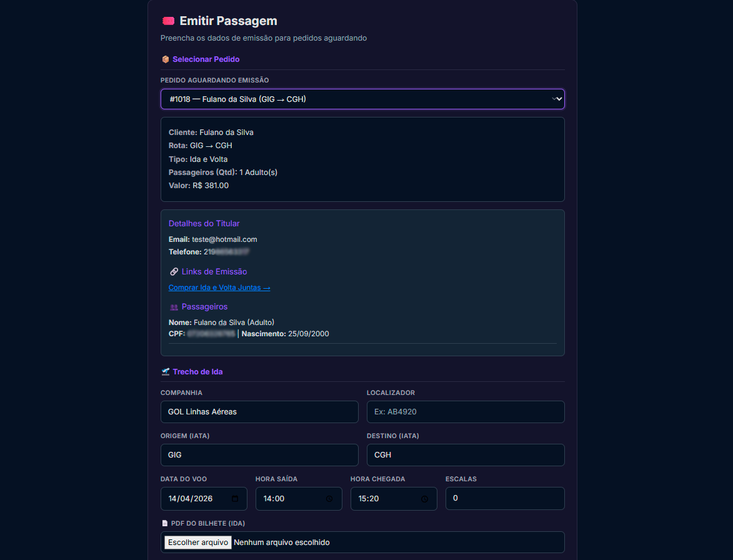Click the clock icon in Hora Saída
Image resolution: width=733 pixels, height=560 pixels.
coord(329,499)
